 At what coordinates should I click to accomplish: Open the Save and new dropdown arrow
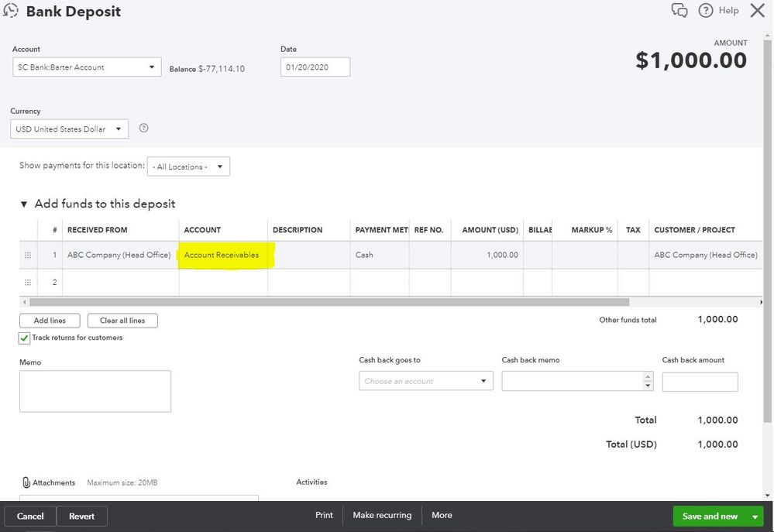(x=755, y=517)
